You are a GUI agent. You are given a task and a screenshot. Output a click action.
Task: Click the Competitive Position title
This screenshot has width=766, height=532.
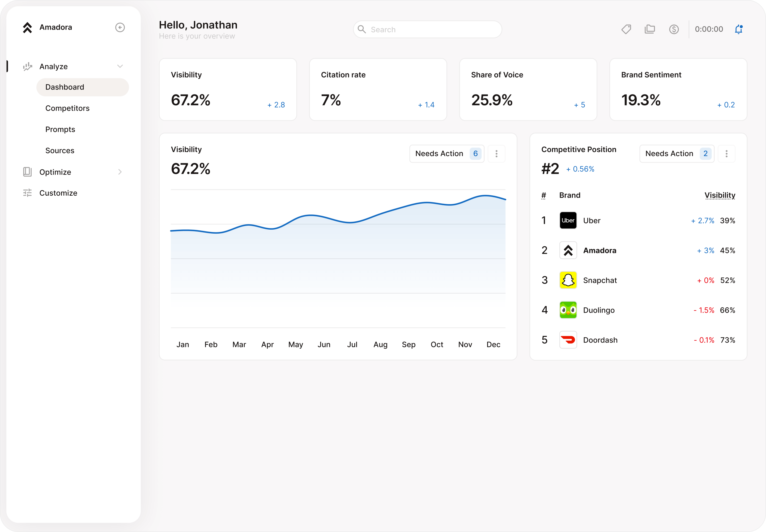click(x=579, y=150)
